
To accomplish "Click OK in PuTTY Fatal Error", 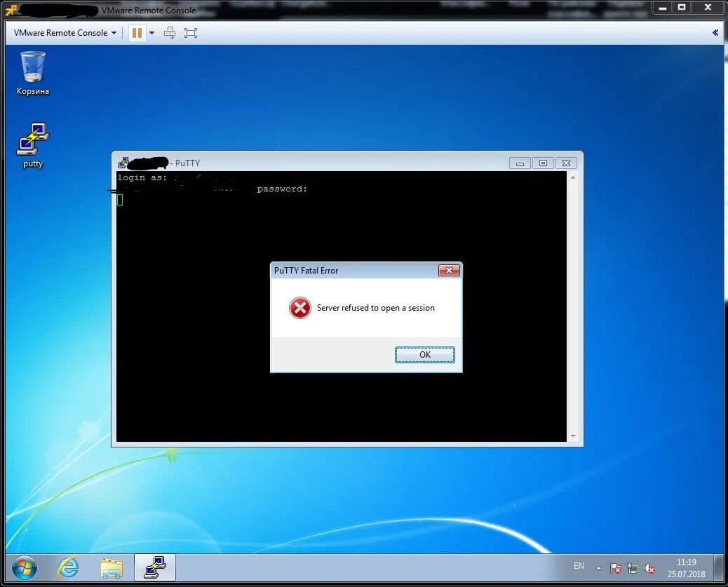I will (x=425, y=354).
